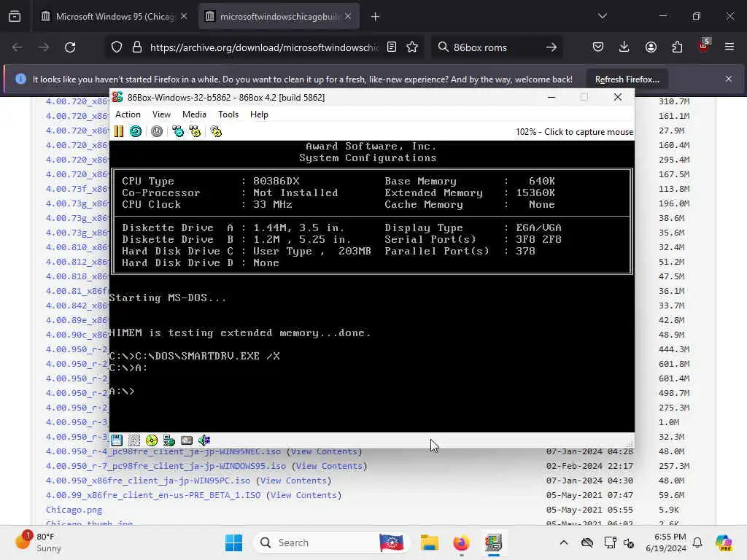
Task: Open the 4.00.950_x86fre_client_ja-jp-WIN95PC.iso link
Action: 147,481
